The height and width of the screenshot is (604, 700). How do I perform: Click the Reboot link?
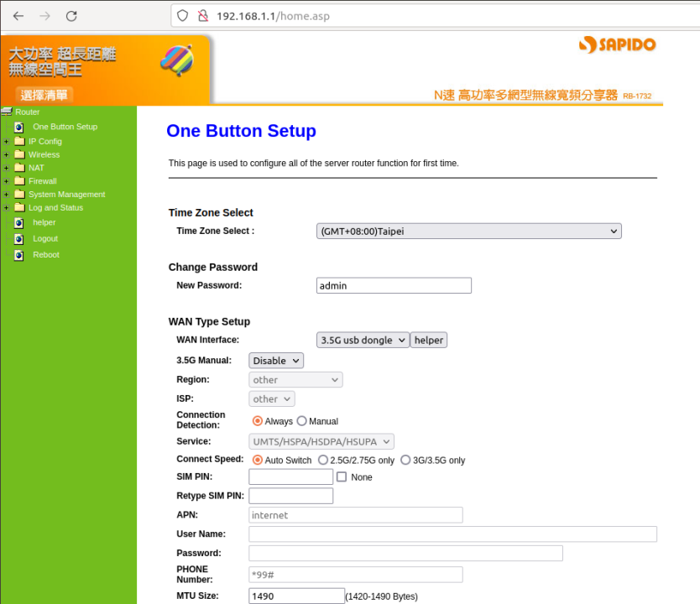tap(46, 255)
